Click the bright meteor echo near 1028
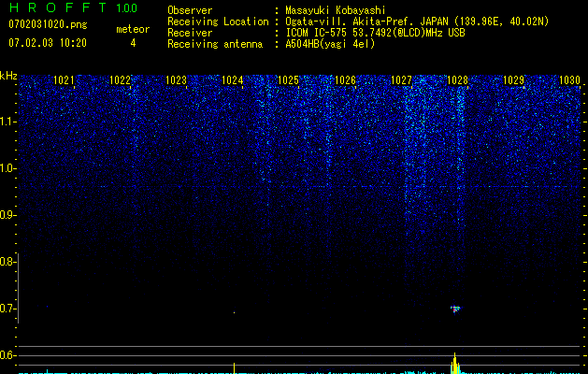588x374 pixels. click(x=455, y=309)
